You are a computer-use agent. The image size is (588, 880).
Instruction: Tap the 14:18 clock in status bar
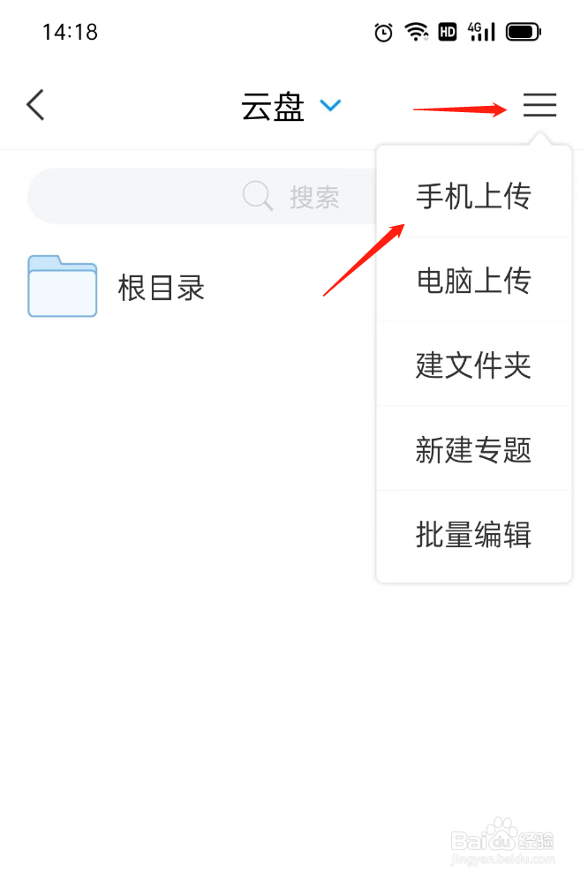[71, 33]
